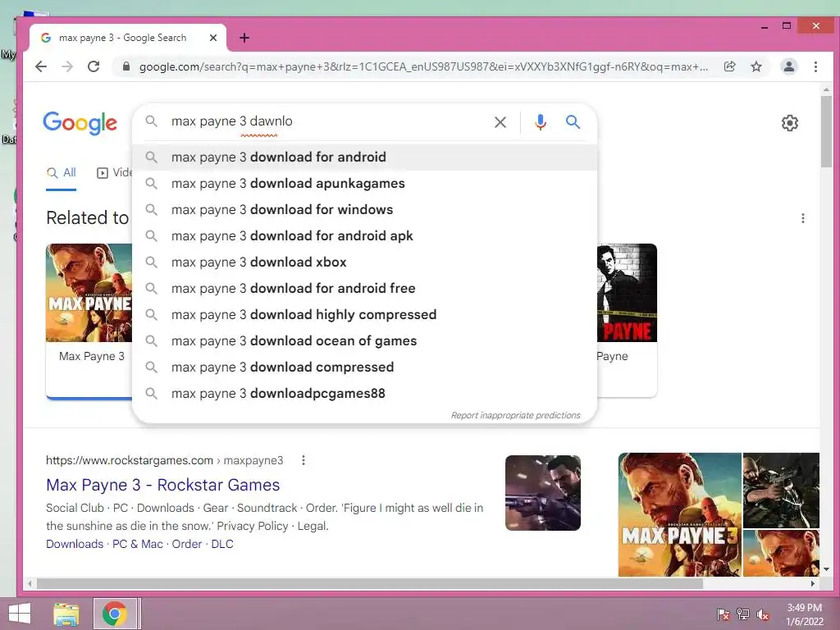Viewport: 840px width, 630px height.
Task: Open thumbnail next to Rockstar Games result
Action: (543, 493)
